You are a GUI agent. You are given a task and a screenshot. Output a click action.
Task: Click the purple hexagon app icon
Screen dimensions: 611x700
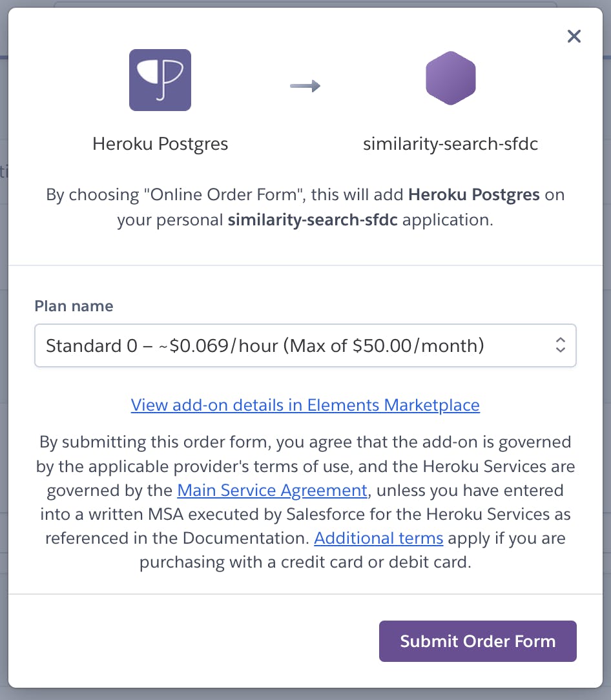(x=451, y=78)
